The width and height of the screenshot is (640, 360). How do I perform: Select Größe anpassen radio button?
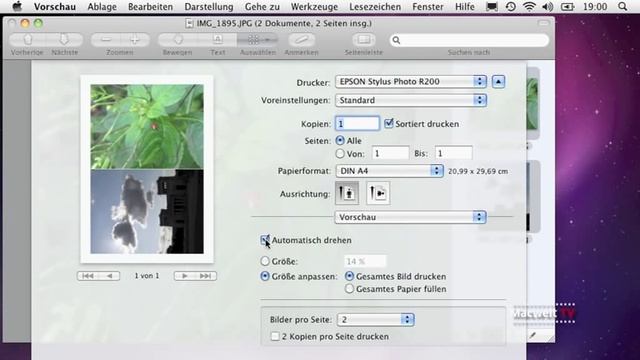point(265,276)
